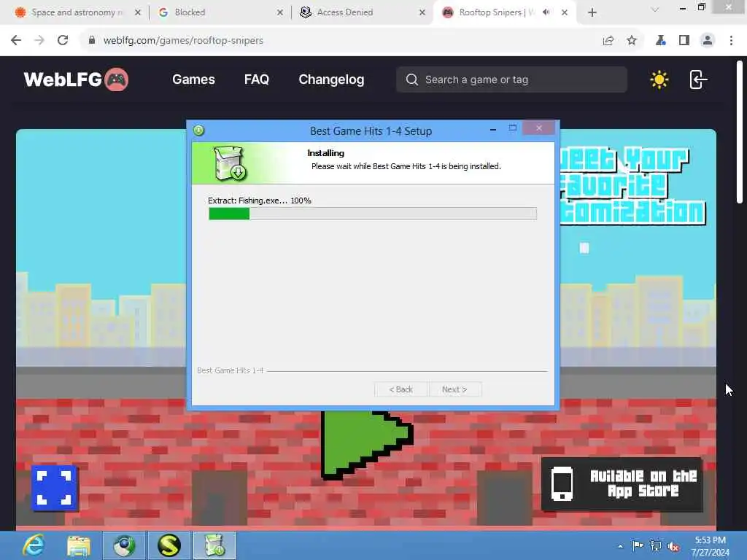Click the WebLFG logo
This screenshot has width=747, height=560.
tap(76, 79)
